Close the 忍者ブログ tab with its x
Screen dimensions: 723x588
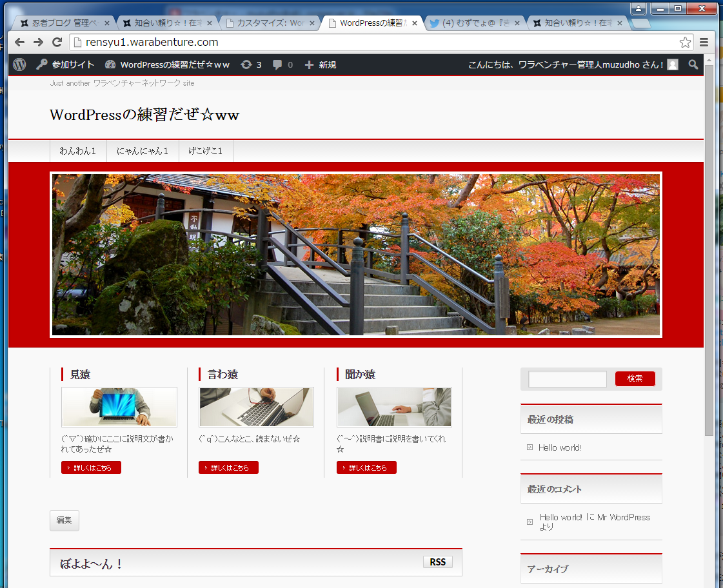pos(106,23)
